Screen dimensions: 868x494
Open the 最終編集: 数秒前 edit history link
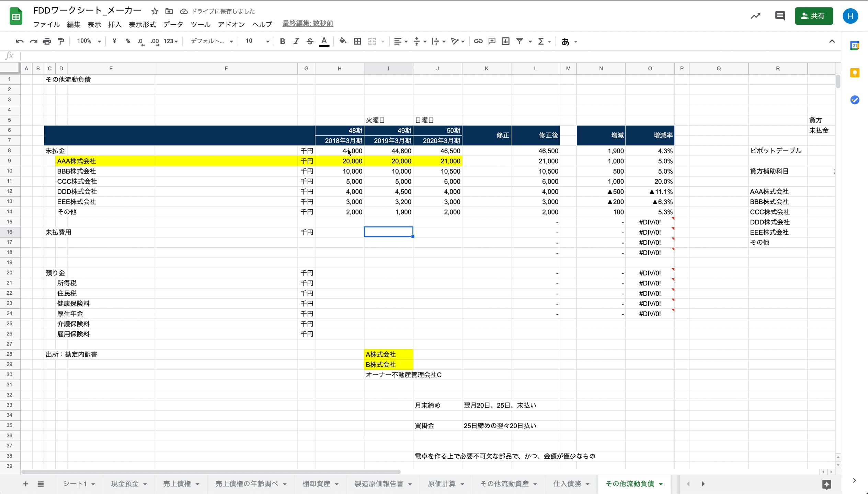point(308,23)
